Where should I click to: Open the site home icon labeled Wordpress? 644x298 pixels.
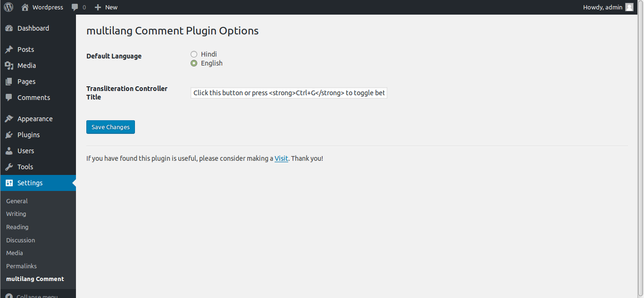(x=25, y=7)
